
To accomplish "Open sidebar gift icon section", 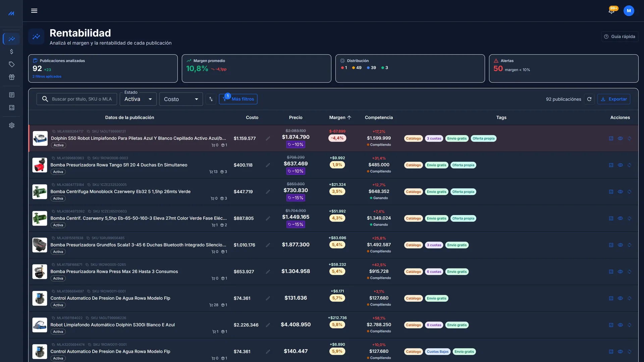I will click(x=11, y=77).
